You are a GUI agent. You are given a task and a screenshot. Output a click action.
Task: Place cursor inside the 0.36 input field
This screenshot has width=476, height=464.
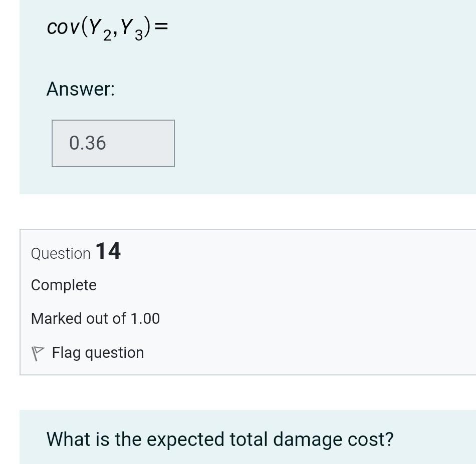click(113, 143)
